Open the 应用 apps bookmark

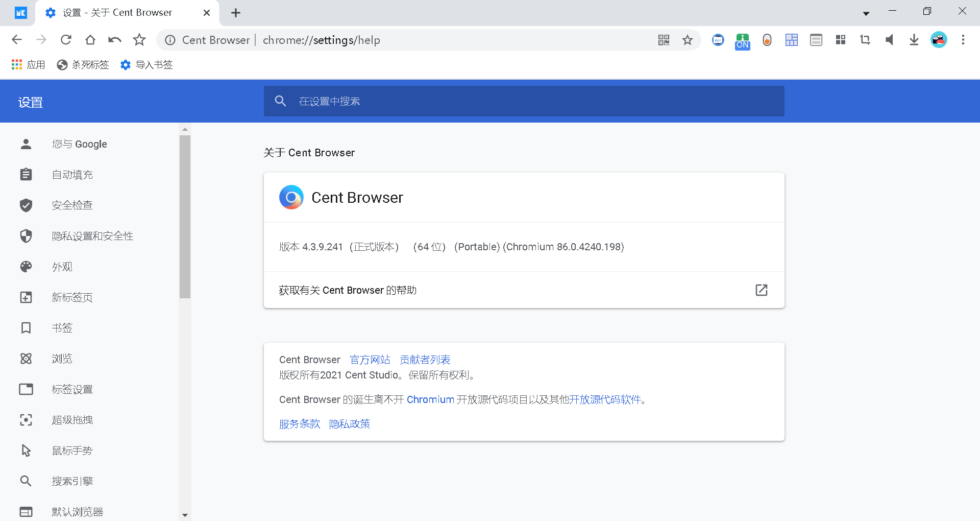[x=29, y=65]
